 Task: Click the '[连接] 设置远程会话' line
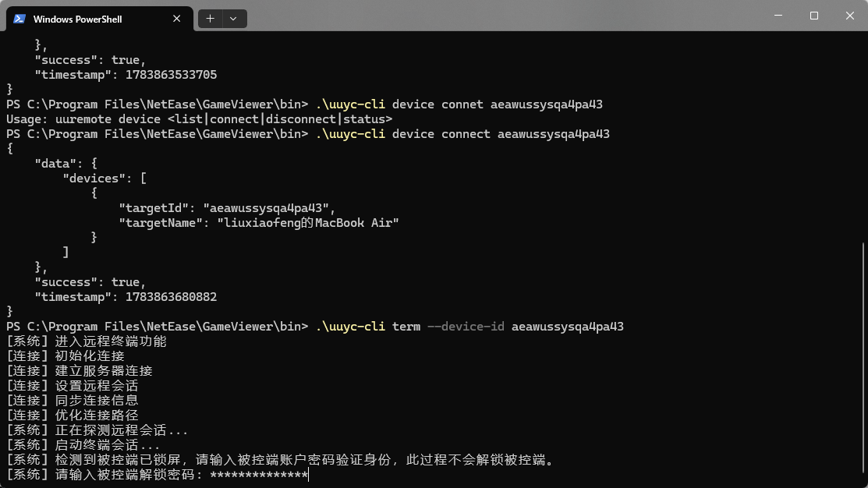click(x=73, y=386)
